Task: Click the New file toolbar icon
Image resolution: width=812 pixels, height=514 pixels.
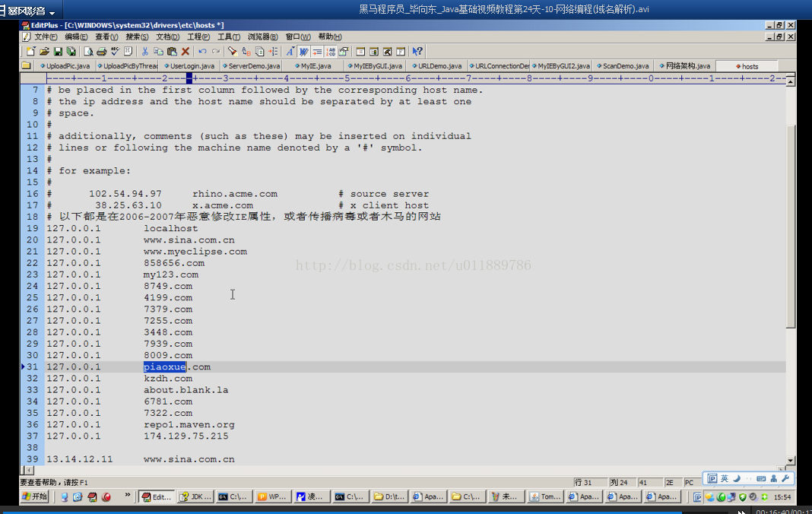Action: [x=31, y=51]
